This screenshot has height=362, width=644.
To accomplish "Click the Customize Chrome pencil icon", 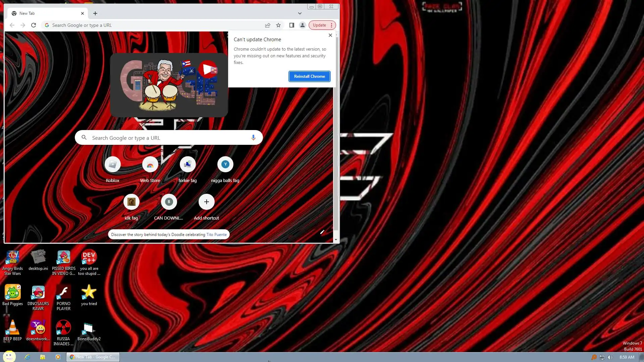I will coord(322,232).
